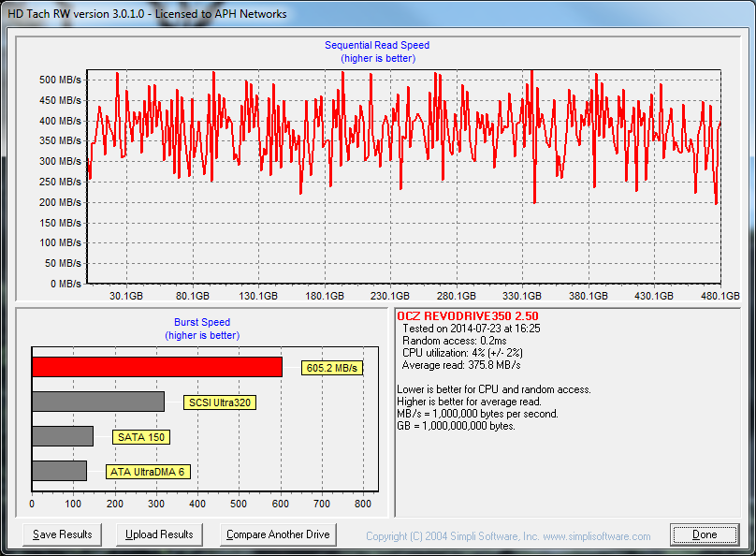Close the results with Done
Image resolution: width=756 pixels, height=556 pixels.
705,534
